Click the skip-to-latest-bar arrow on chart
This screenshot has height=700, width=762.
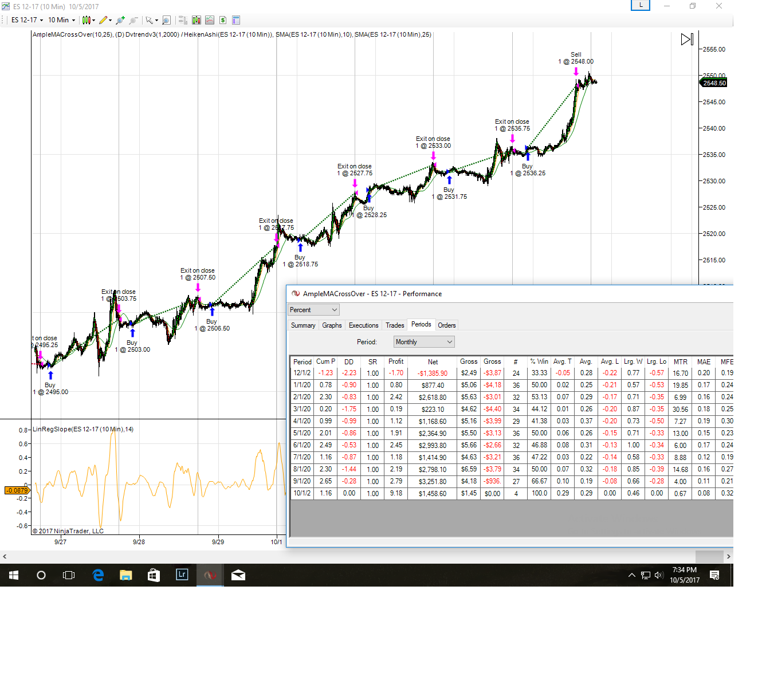click(687, 40)
